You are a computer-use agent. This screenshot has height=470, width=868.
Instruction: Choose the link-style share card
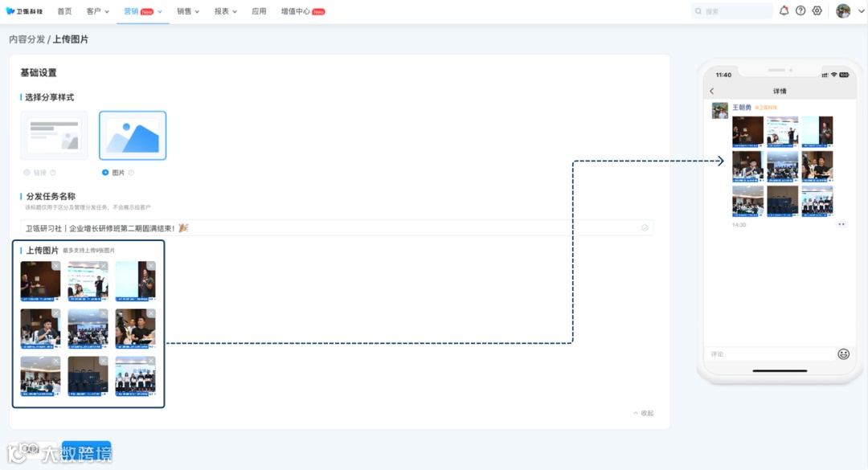(x=55, y=136)
